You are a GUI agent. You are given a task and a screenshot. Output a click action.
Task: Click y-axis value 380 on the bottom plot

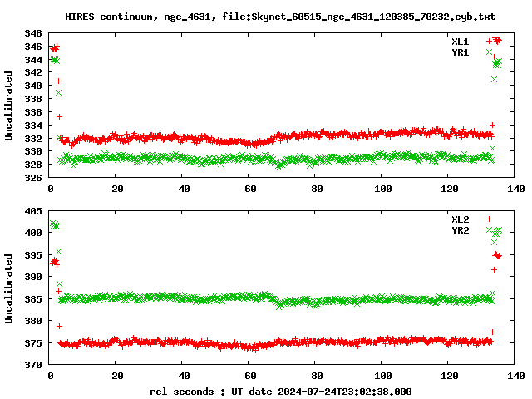tap(33, 321)
